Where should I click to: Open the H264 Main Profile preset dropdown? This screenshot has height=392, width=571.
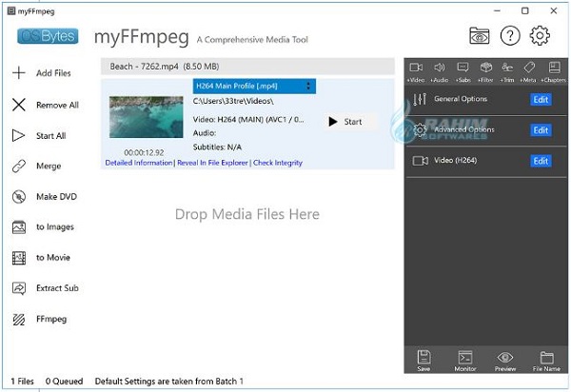pyautogui.click(x=254, y=87)
